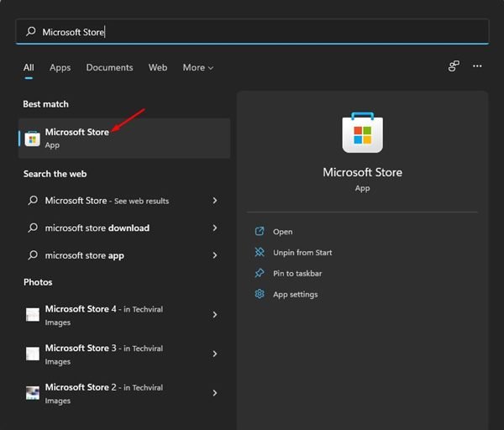This screenshot has width=504, height=430.
Task: Open the search feedback/account icon
Action: click(x=454, y=66)
